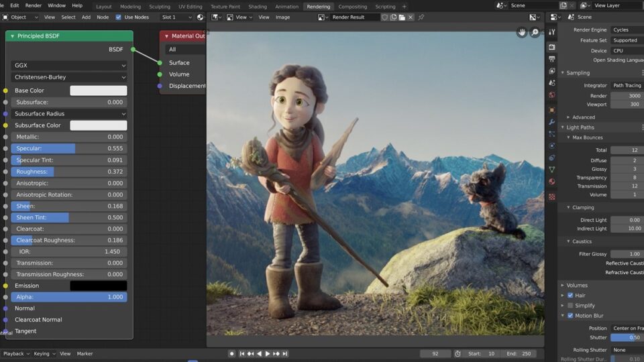
Task: Open the Material properties sphere icon
Action: coord(552,182)
